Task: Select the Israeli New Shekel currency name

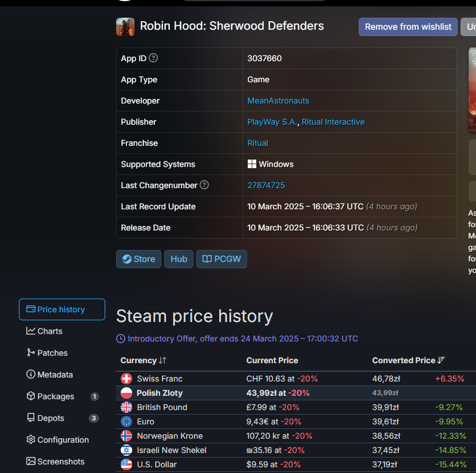Action: pos(172,450)
